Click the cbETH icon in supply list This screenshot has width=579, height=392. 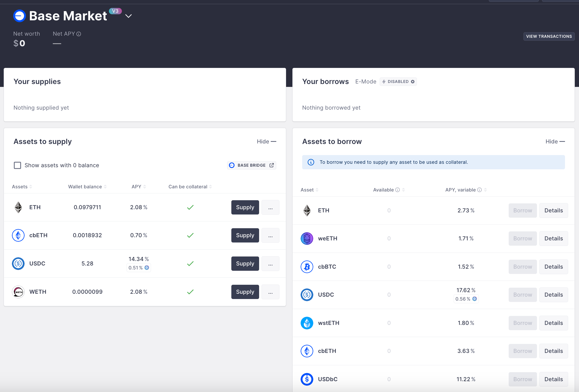(18, 235)
